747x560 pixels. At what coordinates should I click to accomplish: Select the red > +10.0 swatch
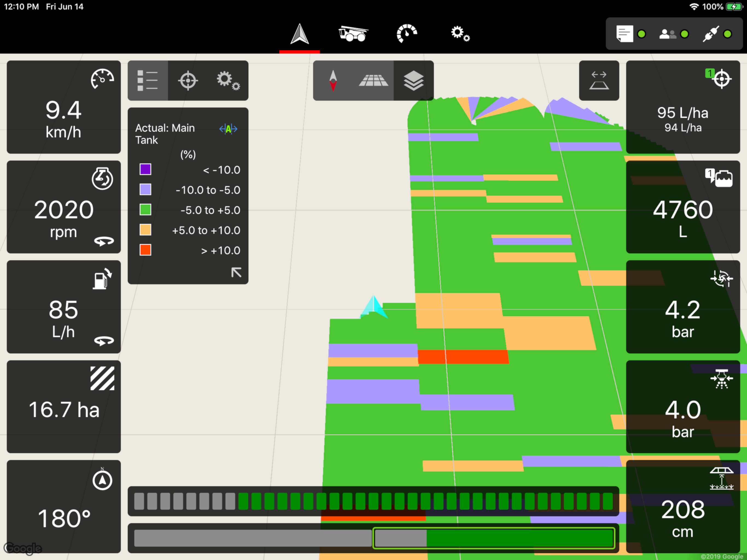(x=145, y=250)
